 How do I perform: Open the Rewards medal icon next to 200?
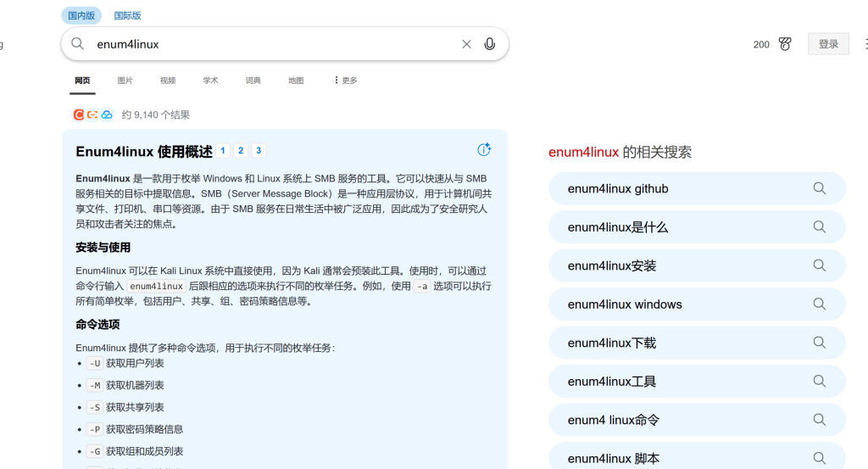click(785, 44)
